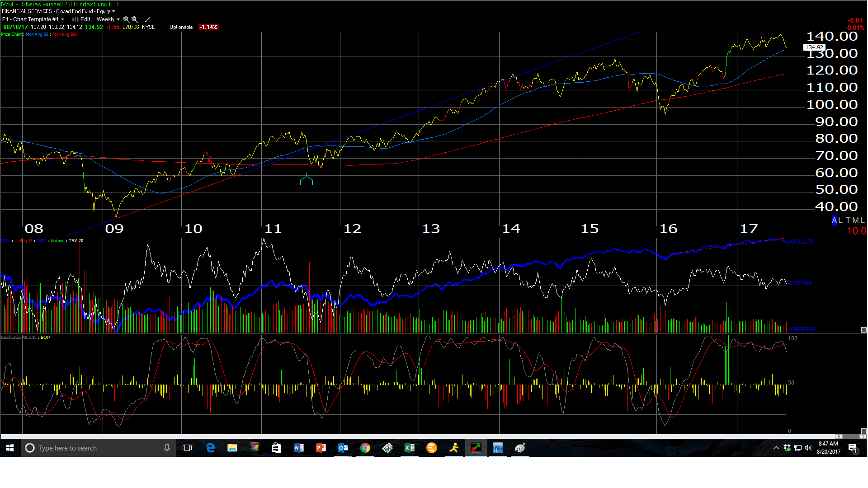This screenshot has width=868, height=488.
Task: Launch Microsoft Edge from the taskbar
Action: (210, 448)
